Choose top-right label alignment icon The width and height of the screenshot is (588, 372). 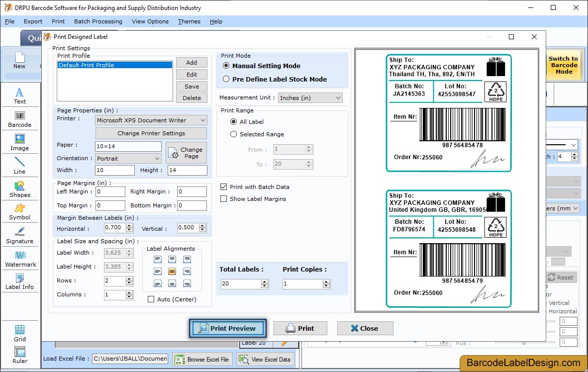coord(187,259)
